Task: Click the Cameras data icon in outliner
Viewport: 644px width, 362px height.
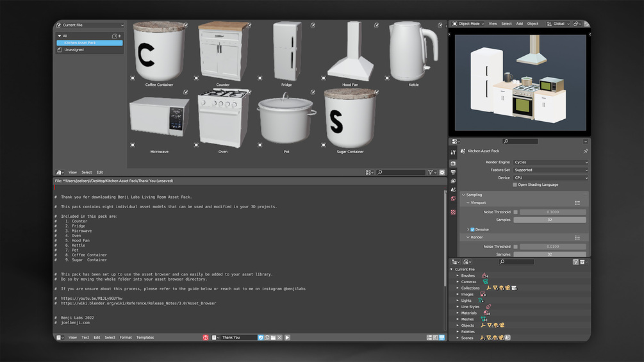Action: (x=486, y=281)
